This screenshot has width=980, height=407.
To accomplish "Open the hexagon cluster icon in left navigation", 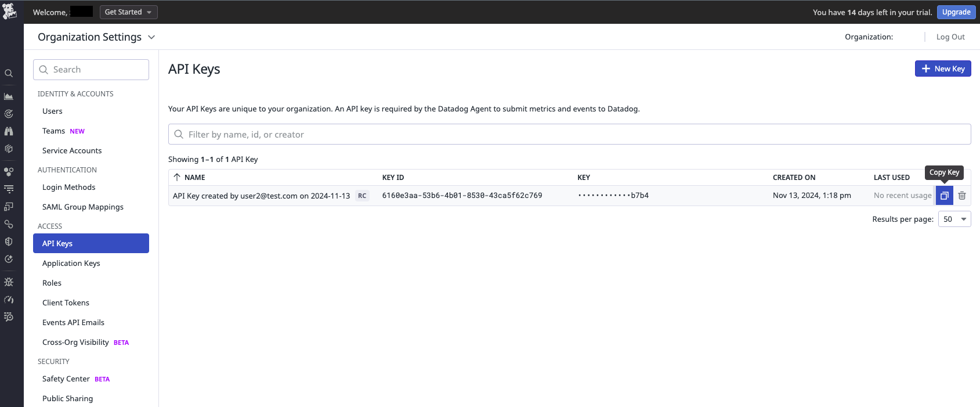I will click(9, 172).
